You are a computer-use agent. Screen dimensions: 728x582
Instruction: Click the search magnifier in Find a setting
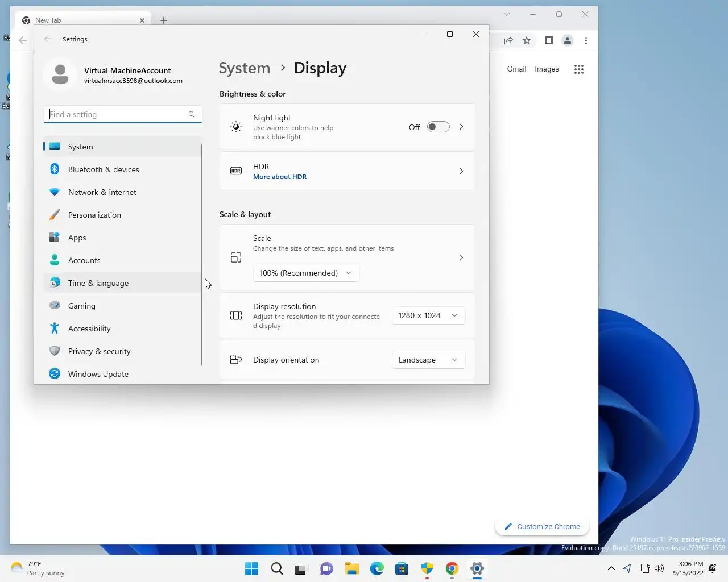coord(192,114)
